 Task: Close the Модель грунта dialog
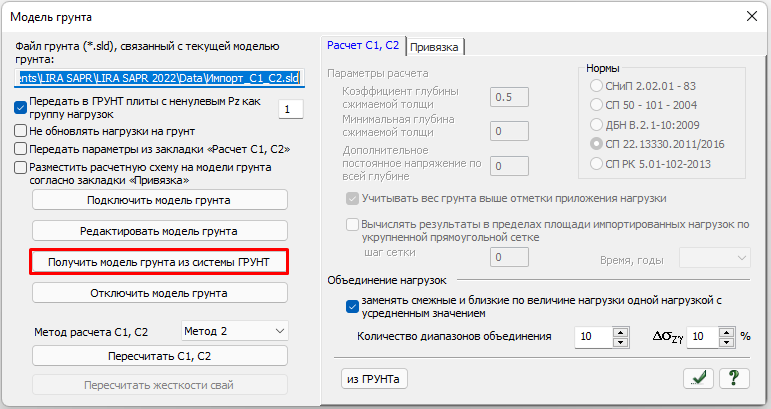tap(751, 15)
